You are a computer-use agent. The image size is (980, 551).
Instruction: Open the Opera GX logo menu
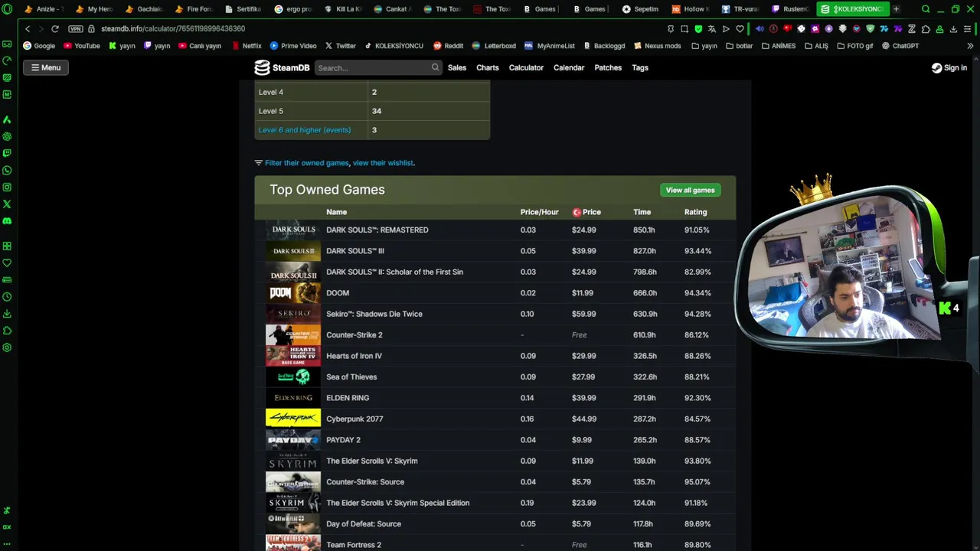click(x=7, y=9)
